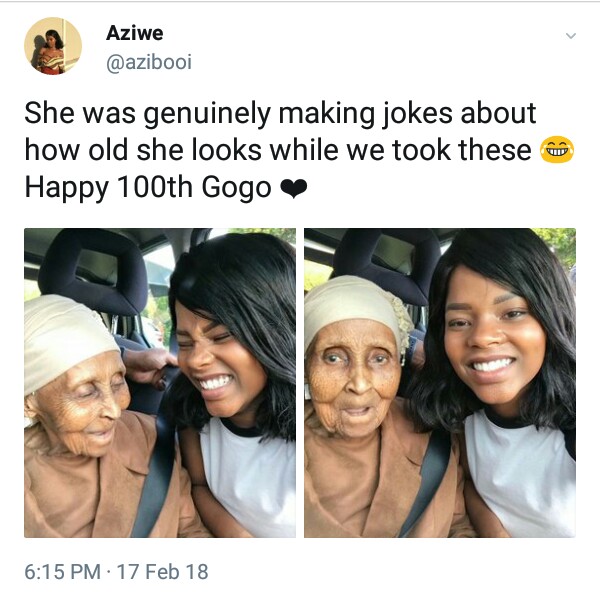600x599 pixels.
Task: Open Aziwe's profile avatar picture
Action: click(53, 46)
